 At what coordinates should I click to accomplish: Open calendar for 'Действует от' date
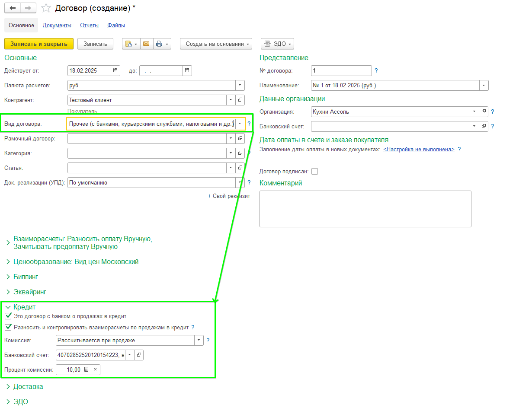click(x=115, y=70)
